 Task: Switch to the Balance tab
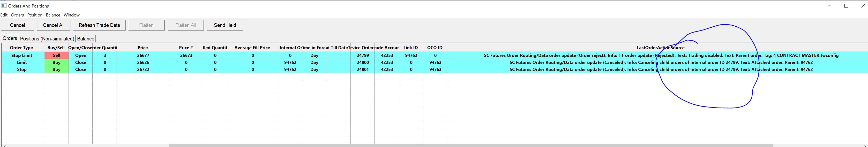pyautogui.click(x=86, y=39)
